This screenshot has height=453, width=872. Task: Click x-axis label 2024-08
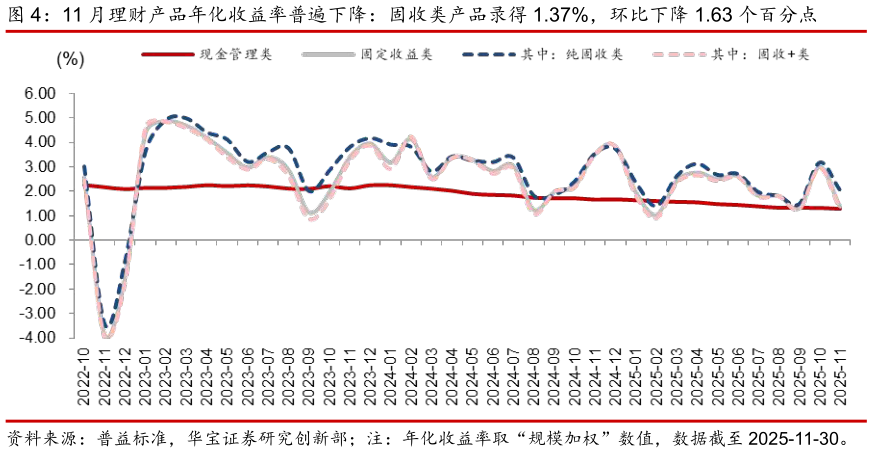pos(535,377)
